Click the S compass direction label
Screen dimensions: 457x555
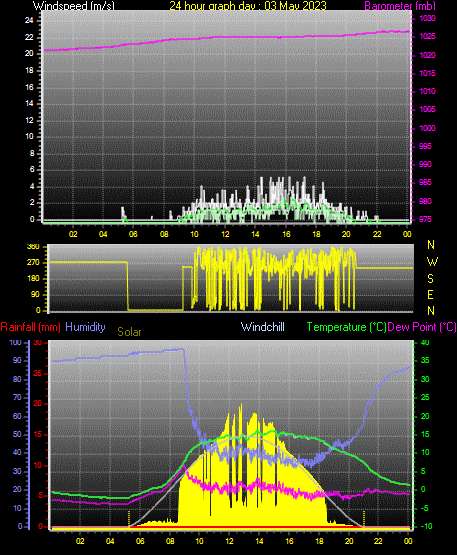click(430, 279)
